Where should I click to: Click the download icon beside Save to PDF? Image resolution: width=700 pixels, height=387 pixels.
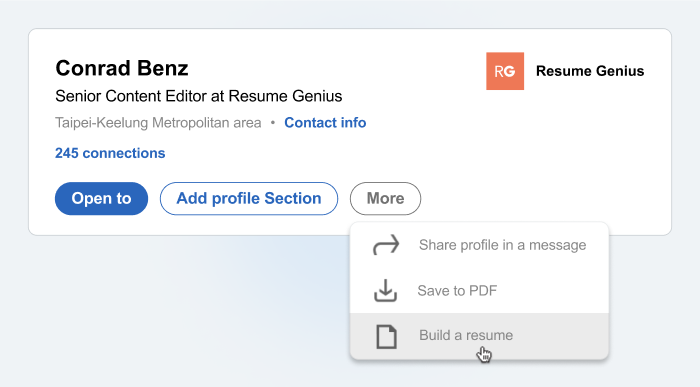[x=385, y=291]
